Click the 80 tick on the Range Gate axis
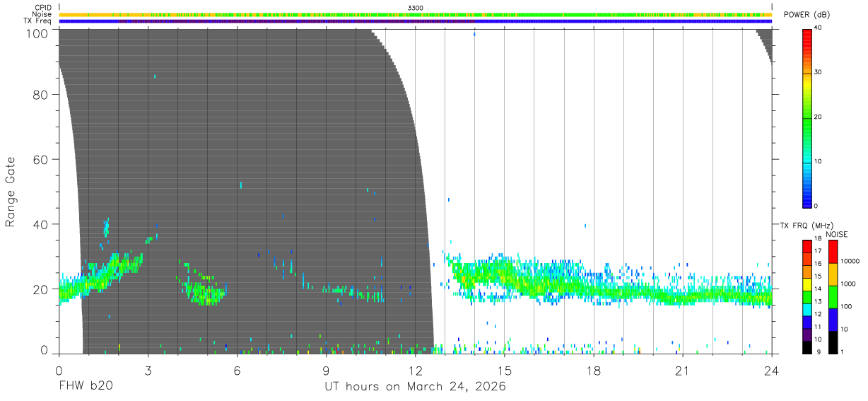Viewport: 868px width, 401px height. [x=42, y=95]
